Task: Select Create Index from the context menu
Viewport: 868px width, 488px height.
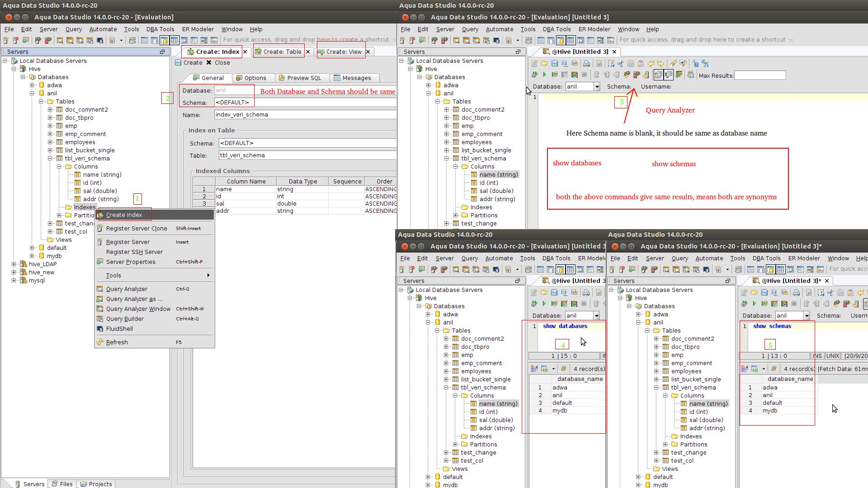Action: pyautogui.click(x=124, y=215)
